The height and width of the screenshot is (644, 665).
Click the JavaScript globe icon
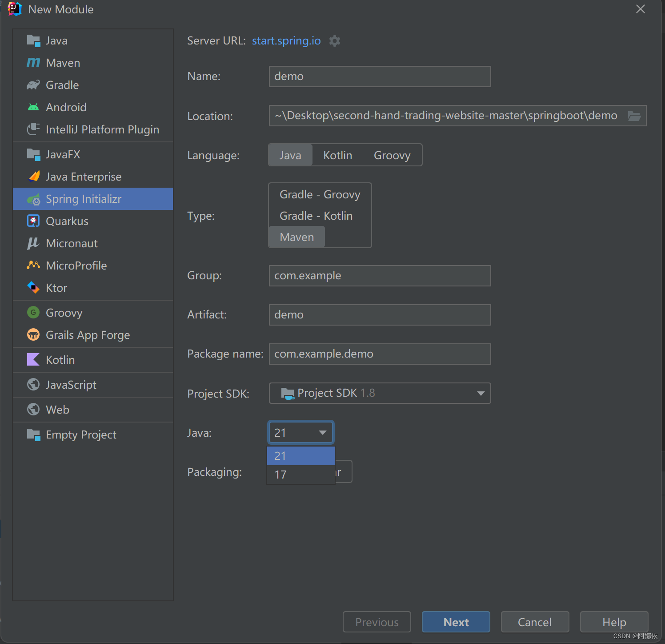click(33, 384)
